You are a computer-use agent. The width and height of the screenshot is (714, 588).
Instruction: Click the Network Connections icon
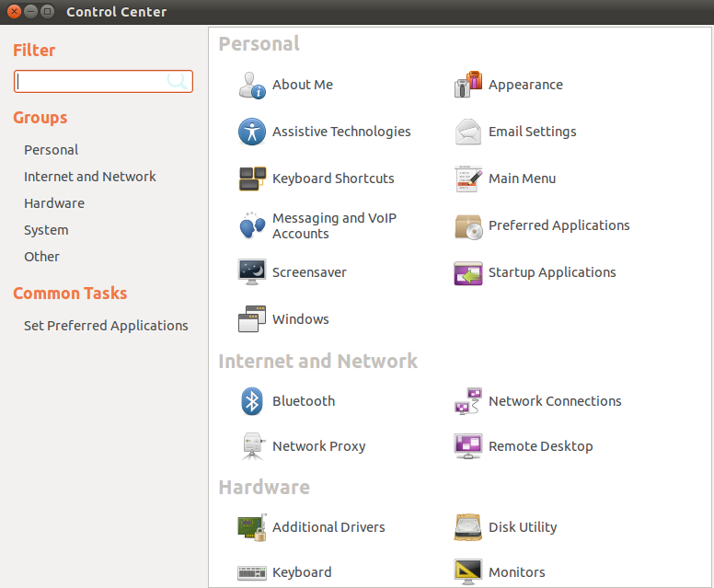pyautogui.click(x=468, y=401)
